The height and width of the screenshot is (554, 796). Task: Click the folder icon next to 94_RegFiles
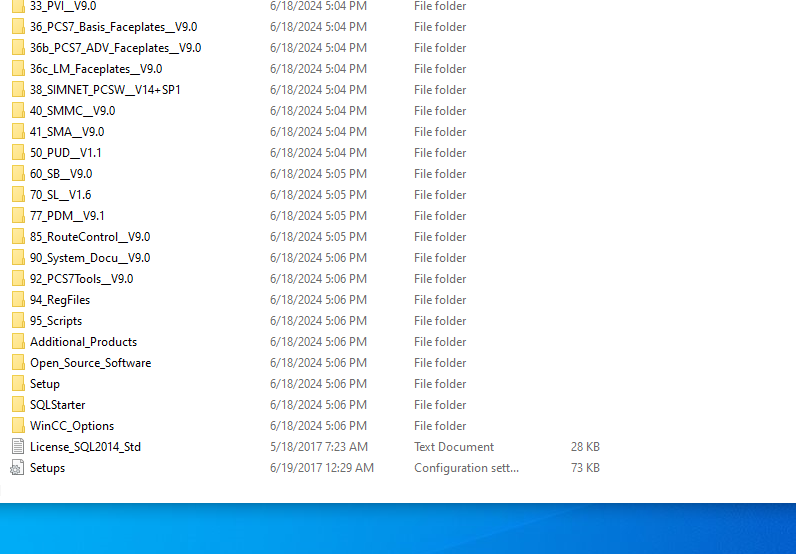coord(18,300)
